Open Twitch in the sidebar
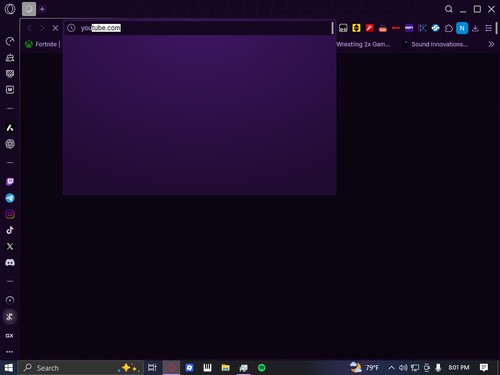This screenshot has width=500, height=375. pyautogui.click(x=10, y=182)
